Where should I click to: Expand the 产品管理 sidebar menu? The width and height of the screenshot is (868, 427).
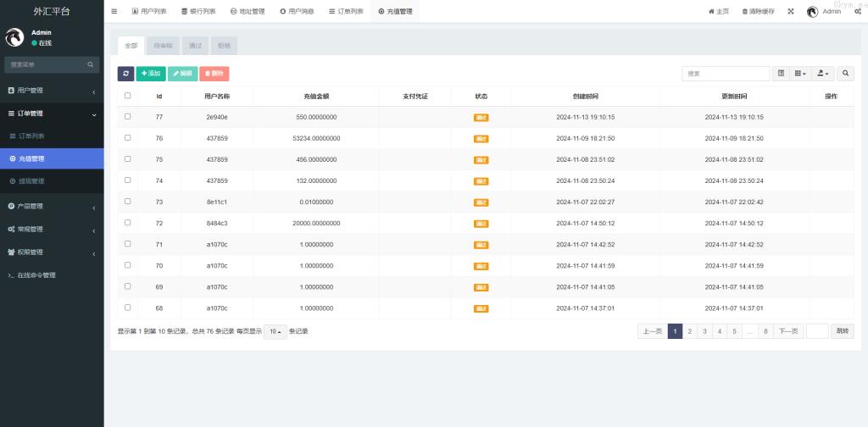tap(51, 206)
